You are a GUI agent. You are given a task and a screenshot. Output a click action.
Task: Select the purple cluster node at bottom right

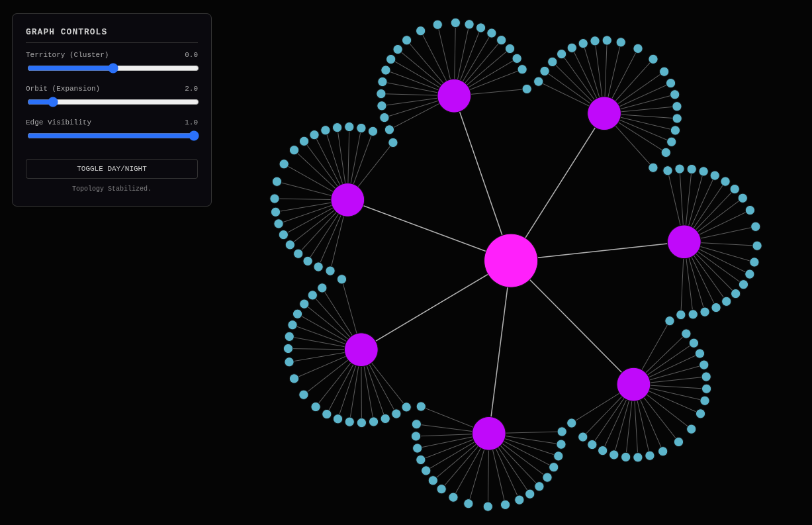pyautogui.click(x=633, y=383)
